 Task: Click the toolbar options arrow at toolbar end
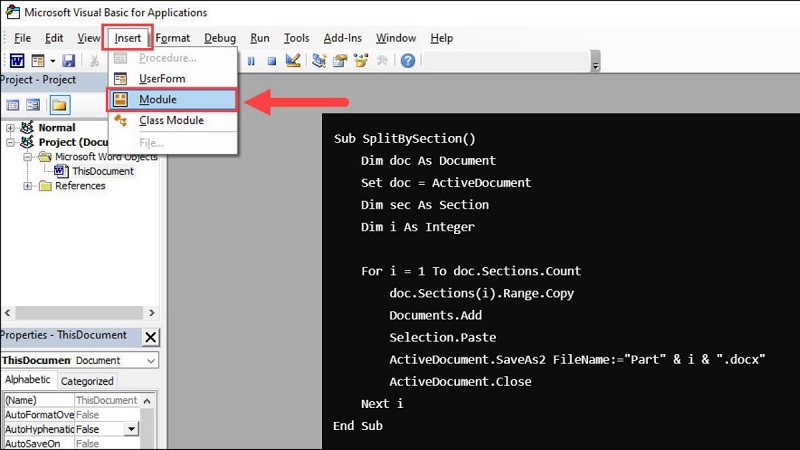pyautogui.click(x=595, y=61)
